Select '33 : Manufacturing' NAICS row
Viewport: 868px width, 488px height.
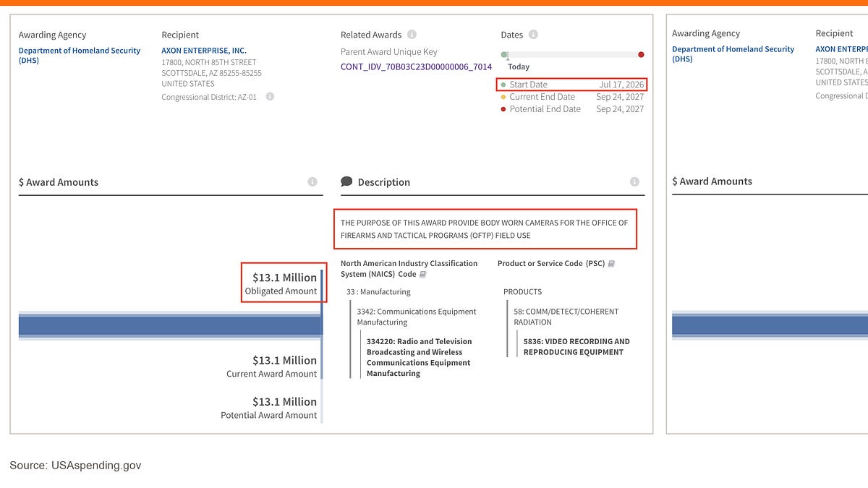click(x=378, y=292)
